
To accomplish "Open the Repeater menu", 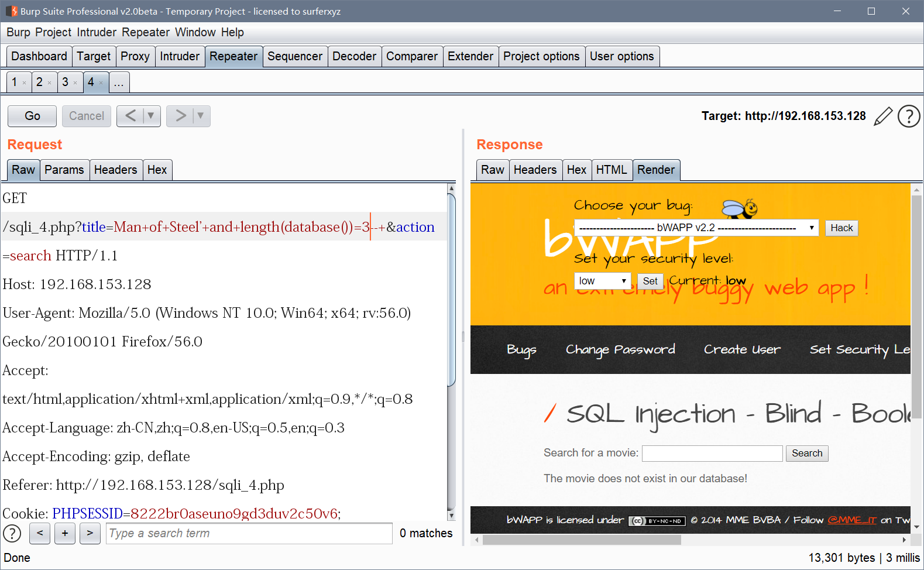I will (x=146, y=32).
